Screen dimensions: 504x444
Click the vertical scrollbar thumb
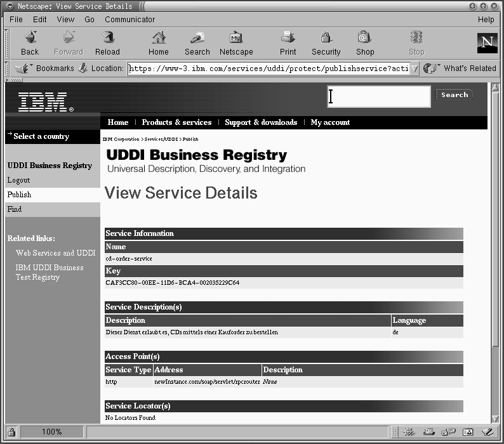pos(495,219)
